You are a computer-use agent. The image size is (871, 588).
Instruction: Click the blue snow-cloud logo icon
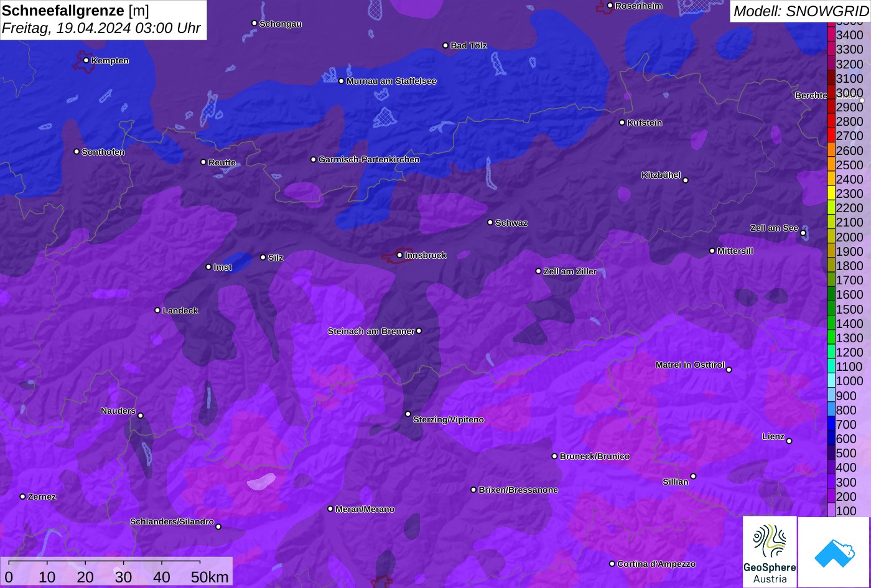[x=834, y=552]
